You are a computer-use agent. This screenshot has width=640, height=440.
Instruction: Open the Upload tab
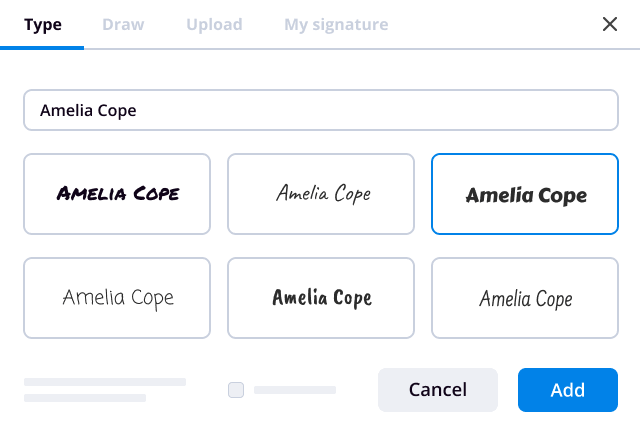pyautogui.click(x=214, y=24)
